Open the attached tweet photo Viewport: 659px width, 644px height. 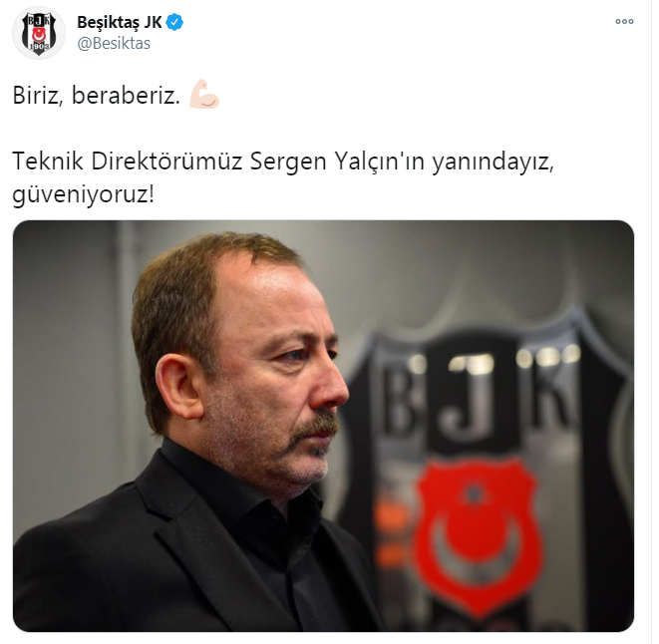tap(323, 426)
